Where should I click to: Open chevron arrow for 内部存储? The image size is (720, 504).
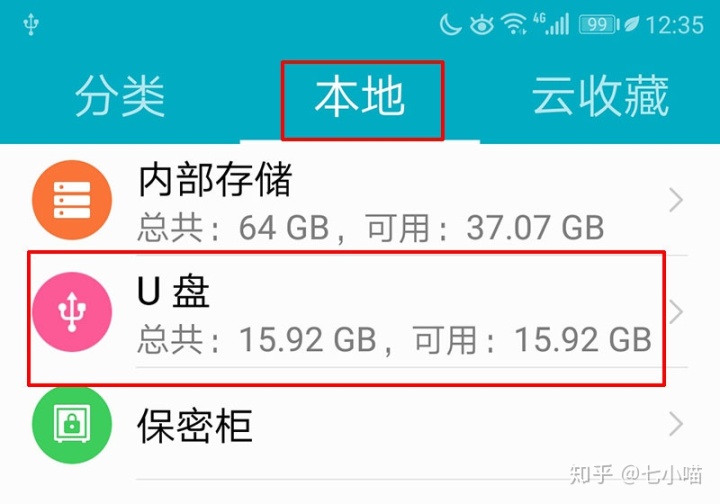click(x=675, y=200)
